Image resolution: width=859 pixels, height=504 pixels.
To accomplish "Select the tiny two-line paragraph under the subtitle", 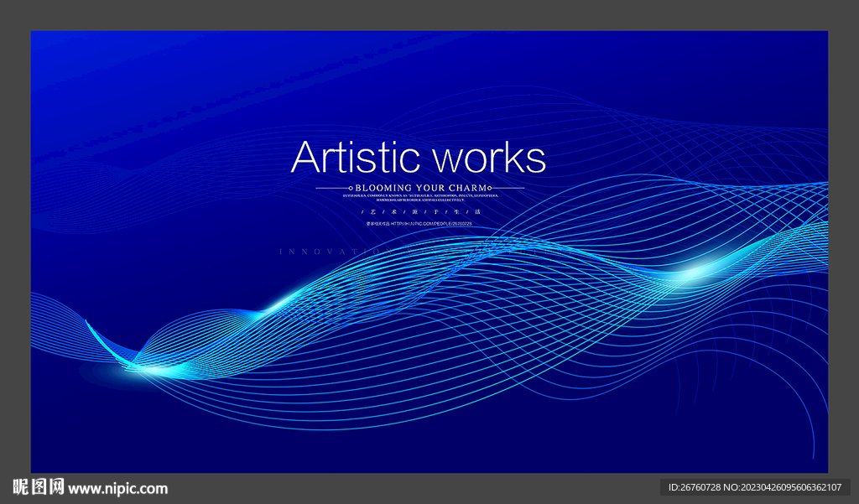I will pos(419,198).
